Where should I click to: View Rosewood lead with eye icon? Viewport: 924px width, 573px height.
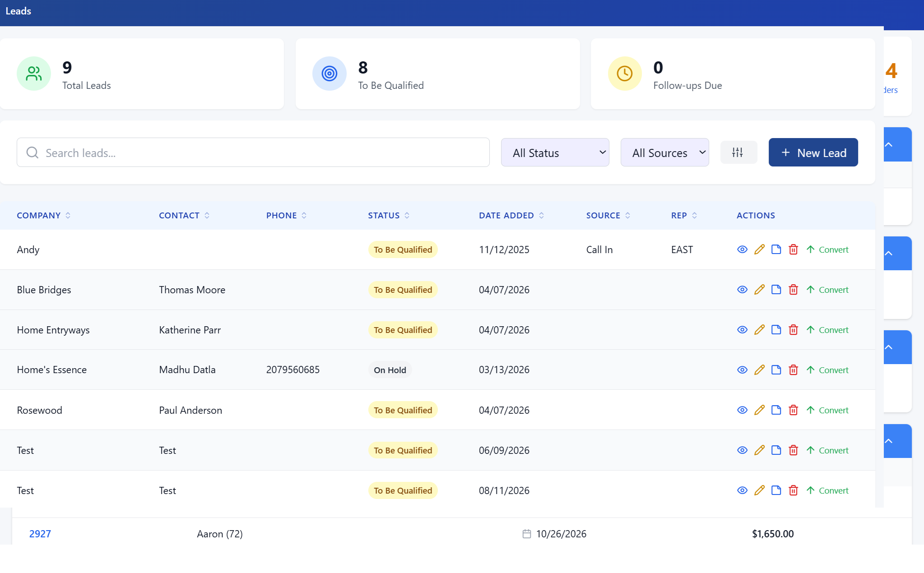742,410
